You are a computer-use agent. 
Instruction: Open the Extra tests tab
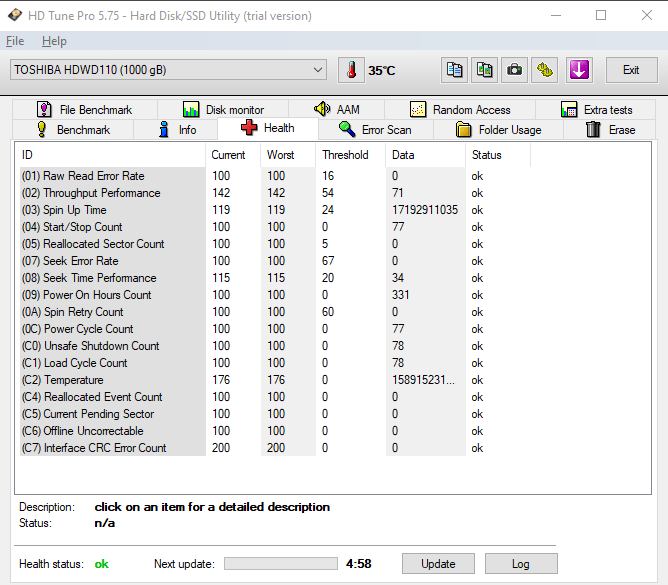pyautogui.click(x=596, y=110)
